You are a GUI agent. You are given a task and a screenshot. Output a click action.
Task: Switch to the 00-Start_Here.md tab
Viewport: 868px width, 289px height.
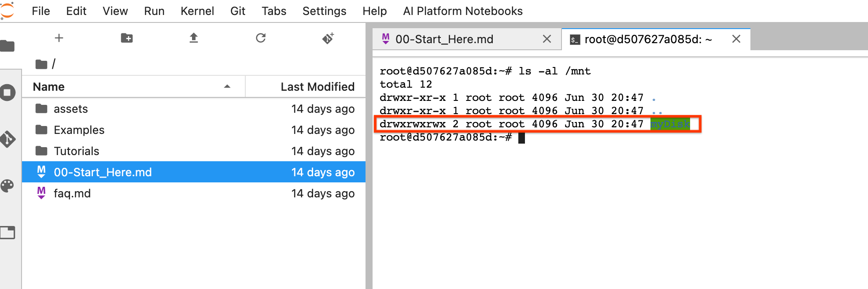(444, 39)
